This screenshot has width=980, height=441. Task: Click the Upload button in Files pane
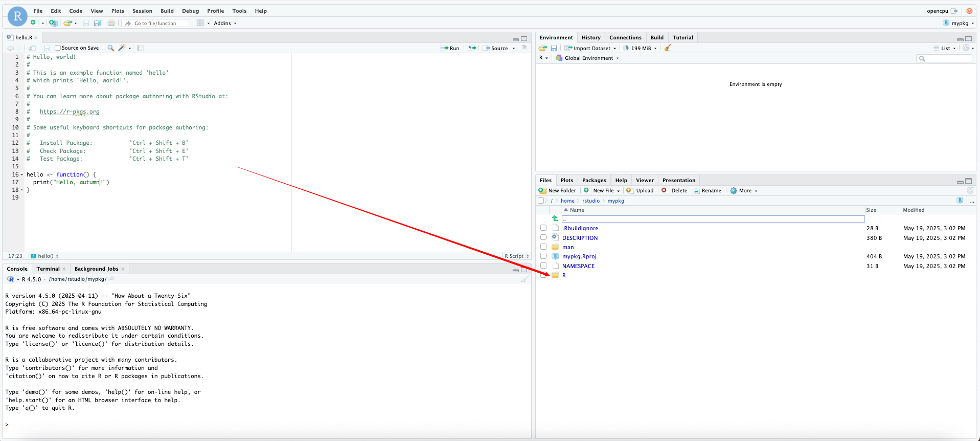(x=640, y=190)
